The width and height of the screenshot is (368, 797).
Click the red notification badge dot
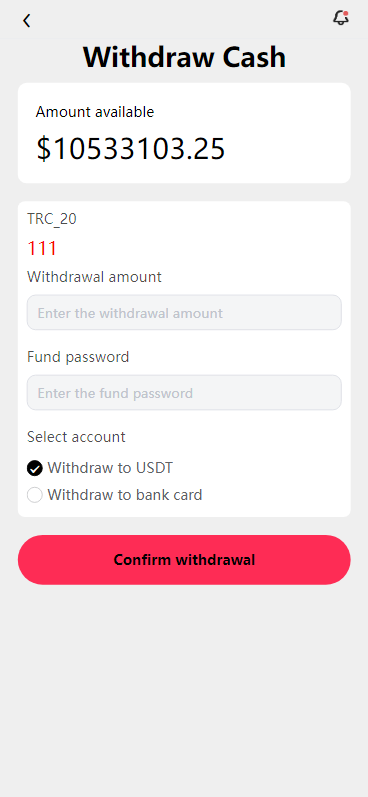[346, 13]
